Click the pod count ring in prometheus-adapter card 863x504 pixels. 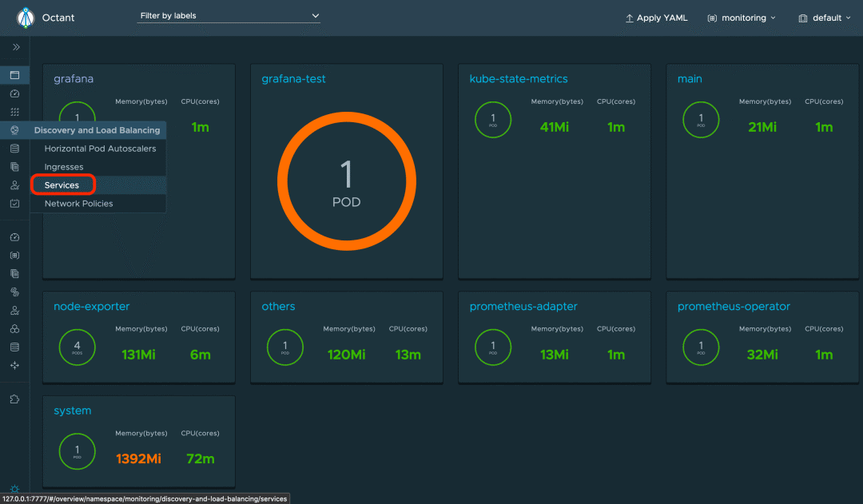pyautogui.click(x=493, y=347)
